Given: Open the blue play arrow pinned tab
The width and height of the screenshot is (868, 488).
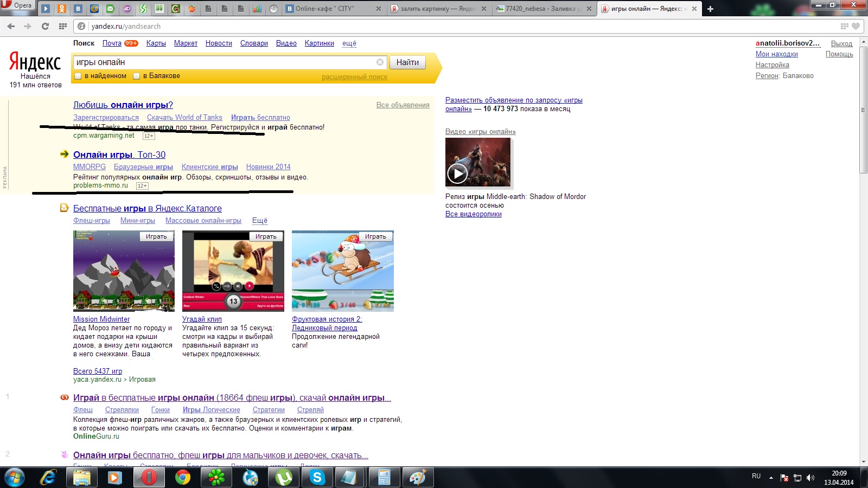Looking at the screenshot, I should 46,9.
